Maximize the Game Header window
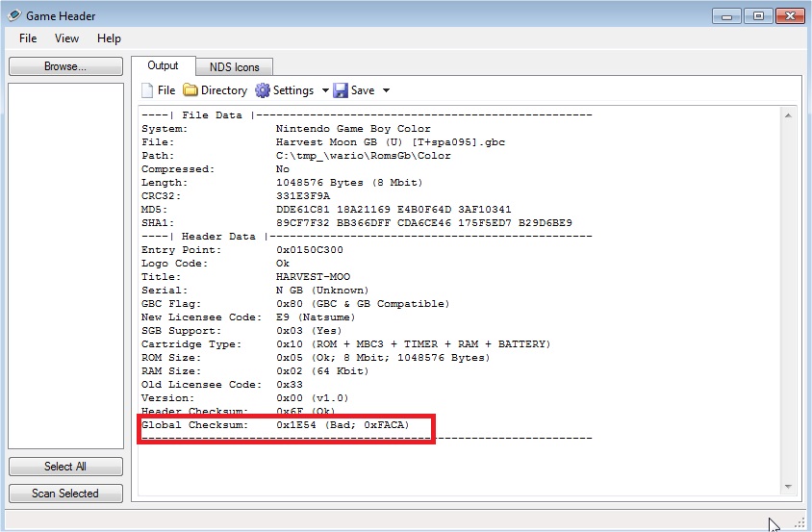The image size is (812, 532). click(x=758, y=15)
